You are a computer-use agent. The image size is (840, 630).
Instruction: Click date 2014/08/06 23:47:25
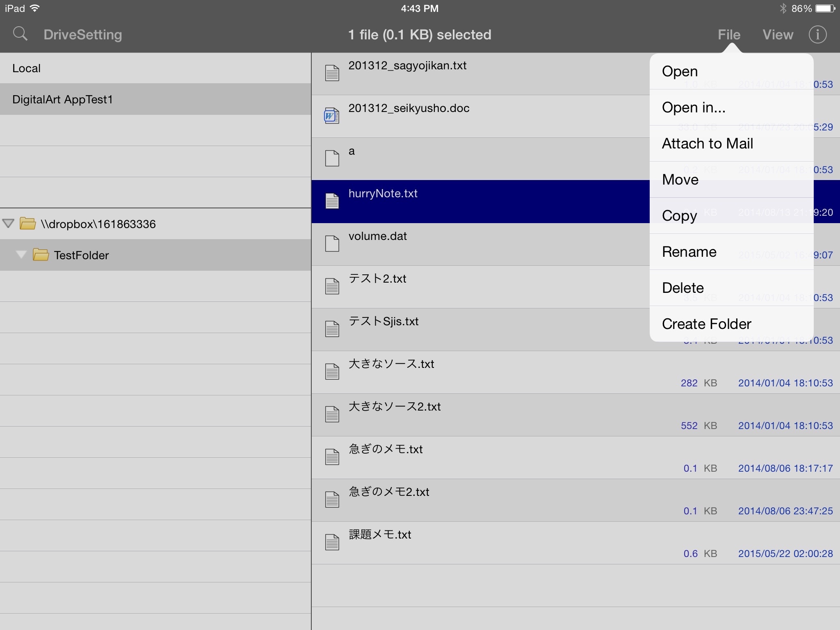pyautogui.click(x=785, y=511)
